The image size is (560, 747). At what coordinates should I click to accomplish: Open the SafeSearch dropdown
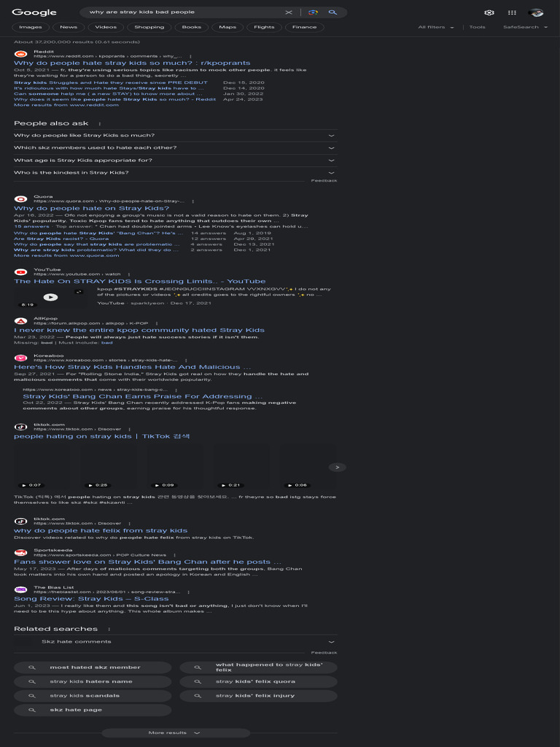click(525, 27)
